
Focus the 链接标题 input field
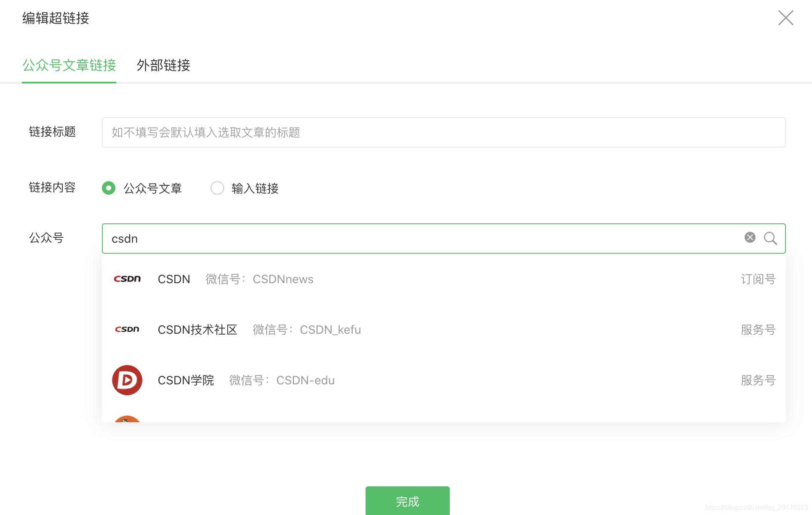[443, 132]
